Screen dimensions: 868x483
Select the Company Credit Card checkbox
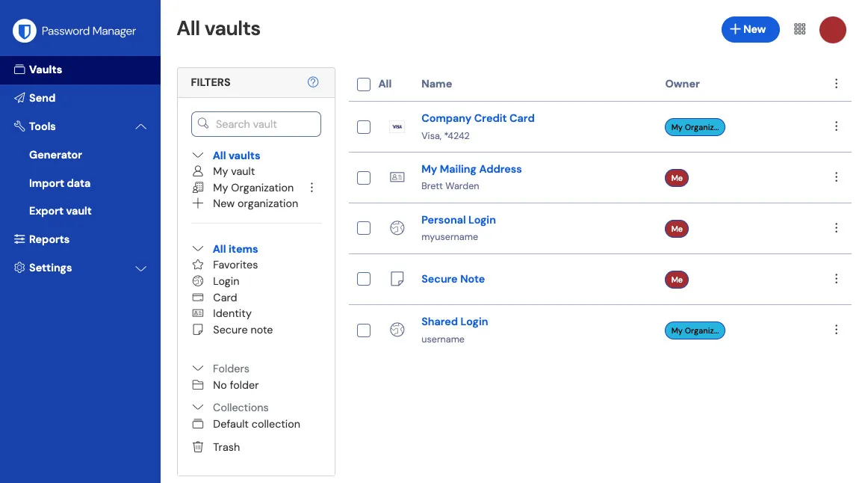click(364, 127)
